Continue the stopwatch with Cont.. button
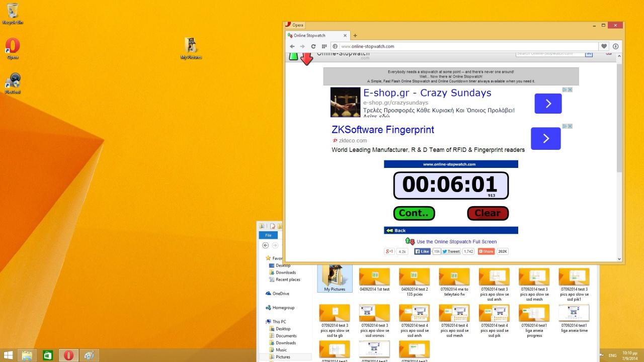Screen dimensions: 644x362 tap(414, 213)
